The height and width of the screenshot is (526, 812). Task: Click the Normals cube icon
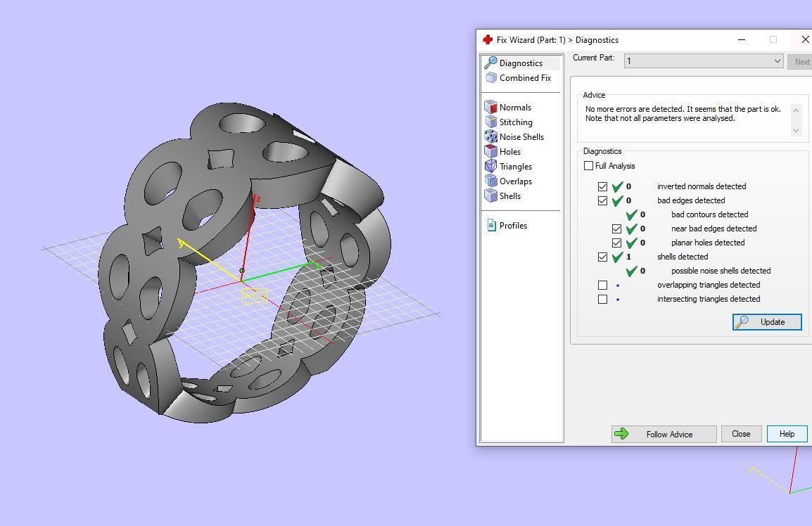[490, 107]
